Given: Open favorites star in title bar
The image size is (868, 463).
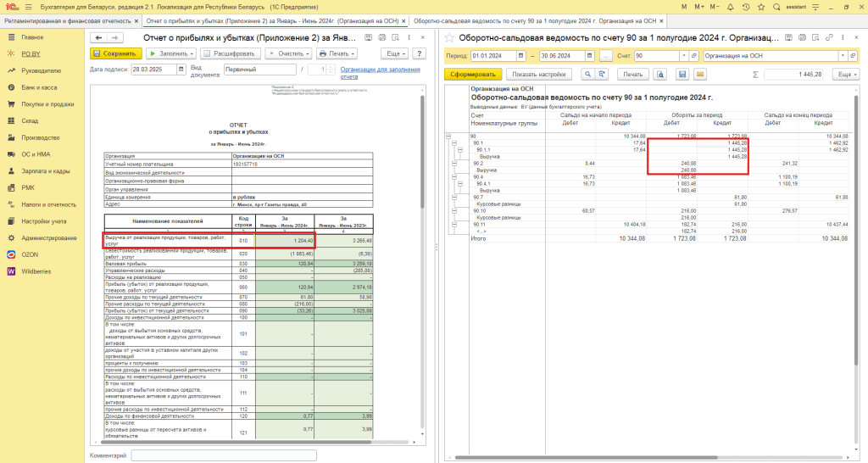Looking at the screenshot, I should pyautogui.click(x=761, y=7).
